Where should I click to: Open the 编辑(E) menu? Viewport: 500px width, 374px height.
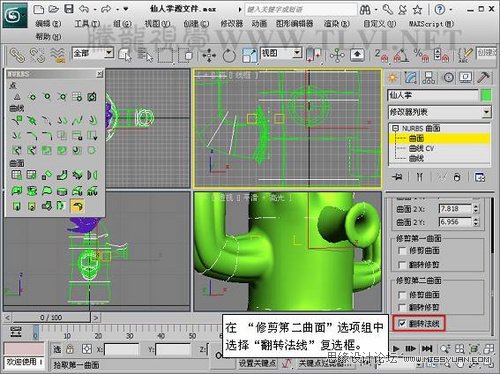(x=48, y=24)
